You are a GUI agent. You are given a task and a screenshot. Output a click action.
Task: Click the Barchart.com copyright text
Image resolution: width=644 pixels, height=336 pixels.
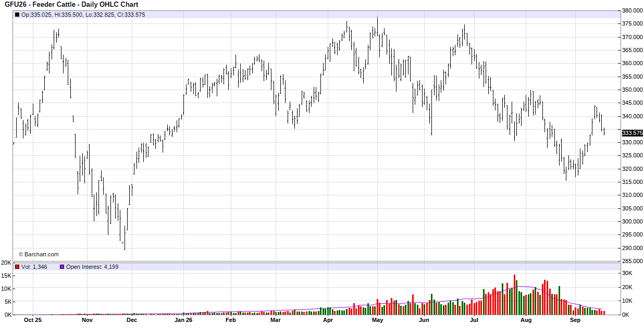39,254
